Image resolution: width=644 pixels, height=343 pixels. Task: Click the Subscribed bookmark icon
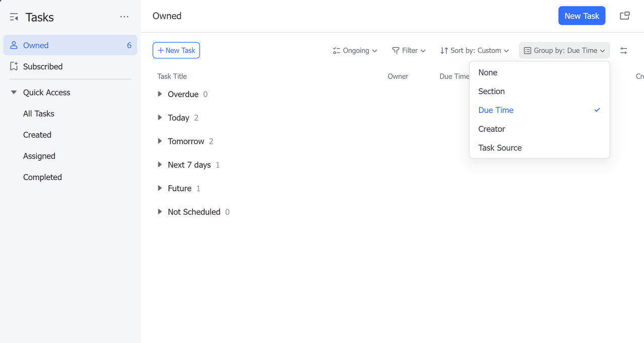pos(14,66)
